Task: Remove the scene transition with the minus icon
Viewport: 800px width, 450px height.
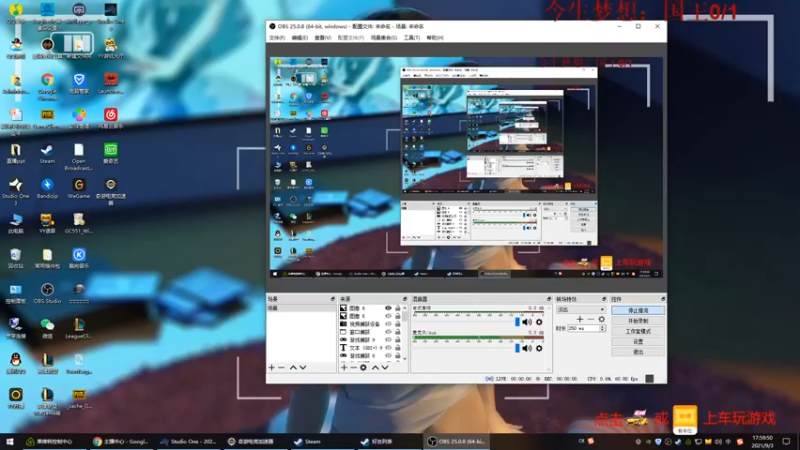Action: pos(591,319)
